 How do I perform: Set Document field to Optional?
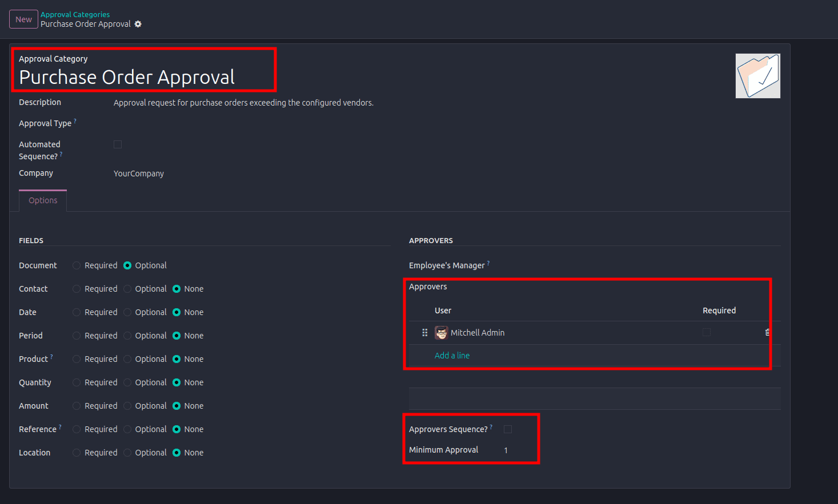click(x=127, y=265)
